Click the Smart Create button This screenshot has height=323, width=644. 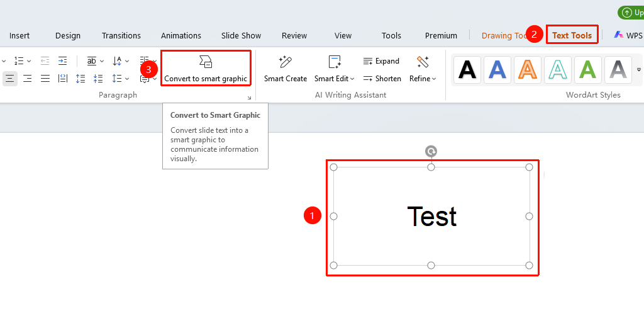pyautogui.click(x=286, y=69)
